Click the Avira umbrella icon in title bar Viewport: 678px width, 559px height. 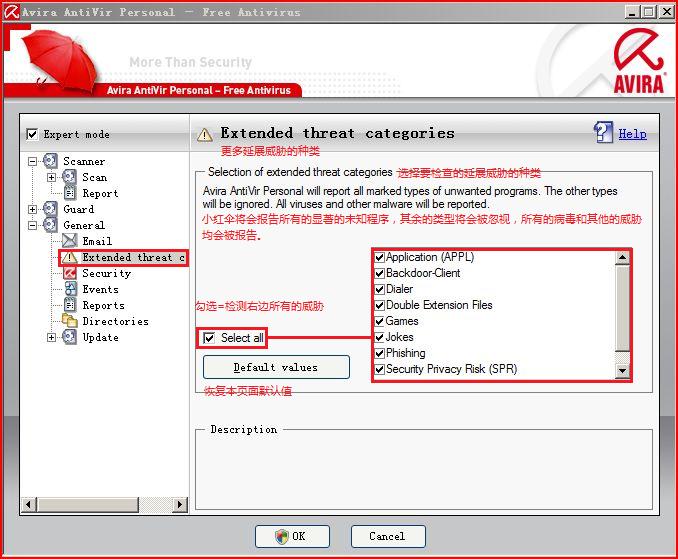[11, 12]
